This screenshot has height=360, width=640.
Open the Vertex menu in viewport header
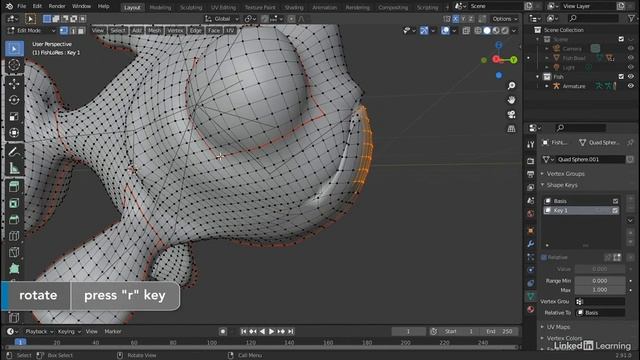click(x=175, y=31)
